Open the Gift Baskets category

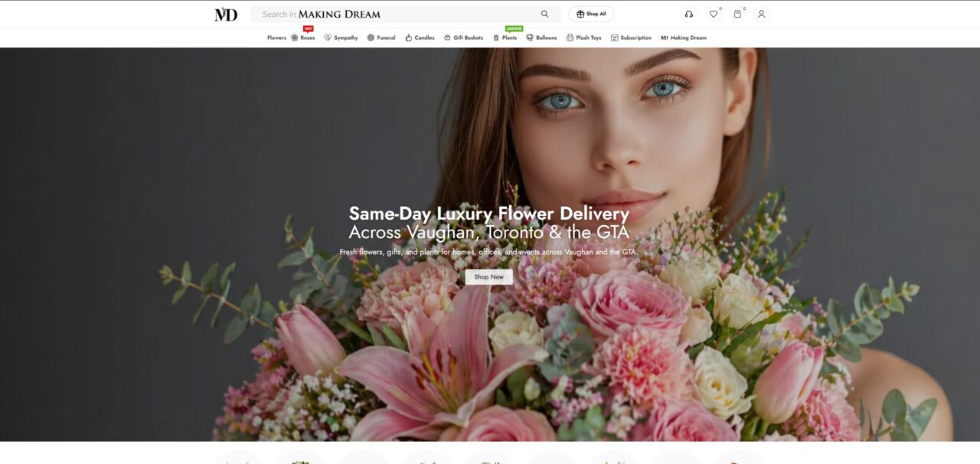(463, 38)
